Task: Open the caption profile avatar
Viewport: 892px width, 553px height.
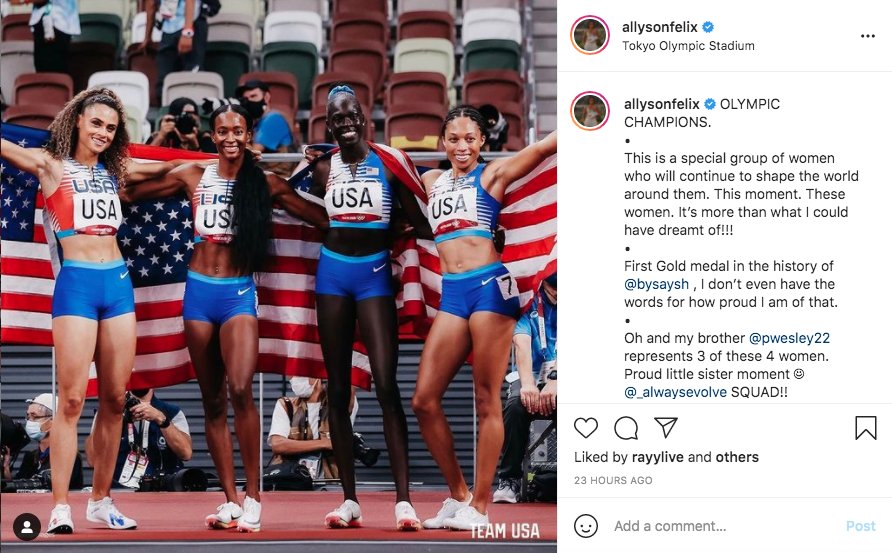Action: [590, 110]
